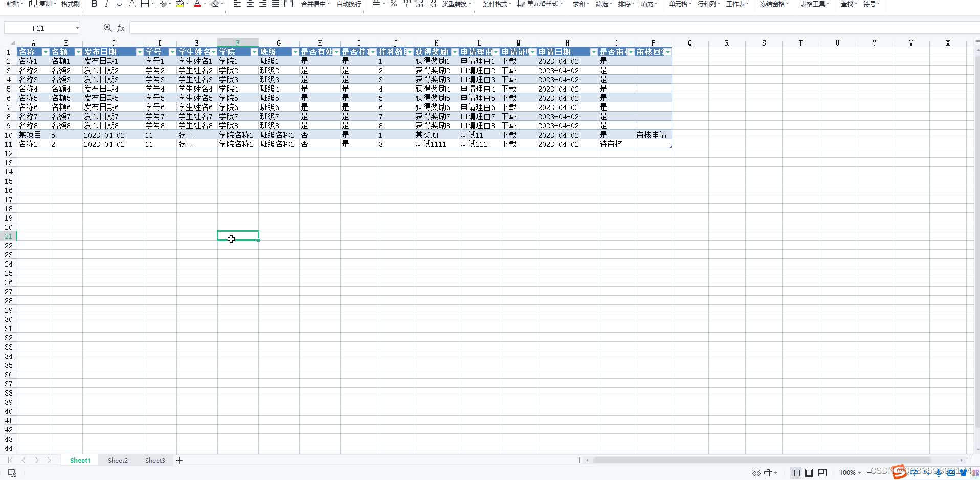Open the 100% zoom dropdown
Viewport: 980px width, 480px height.
point(850,473)
